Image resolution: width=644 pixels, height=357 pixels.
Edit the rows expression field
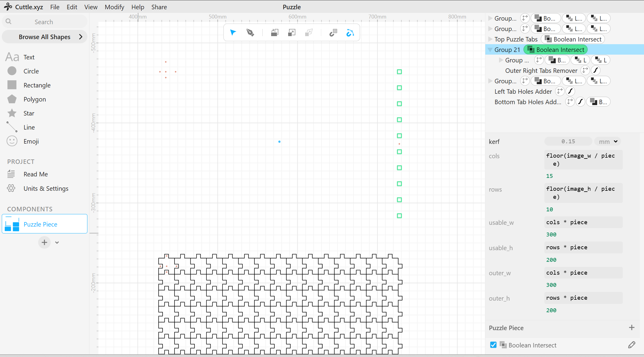click(583, 193)
